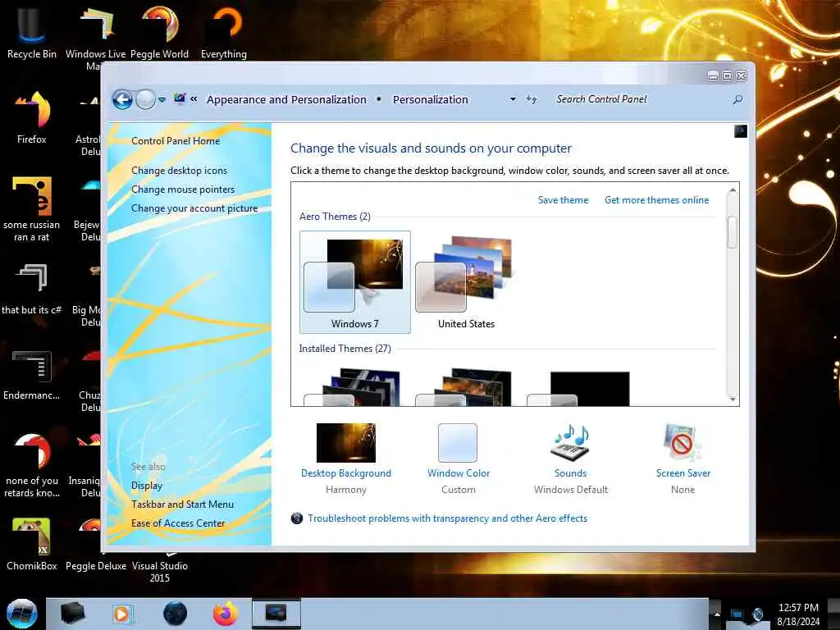Select the second installed theme thumbnail
840x630 pixels.
464,387
